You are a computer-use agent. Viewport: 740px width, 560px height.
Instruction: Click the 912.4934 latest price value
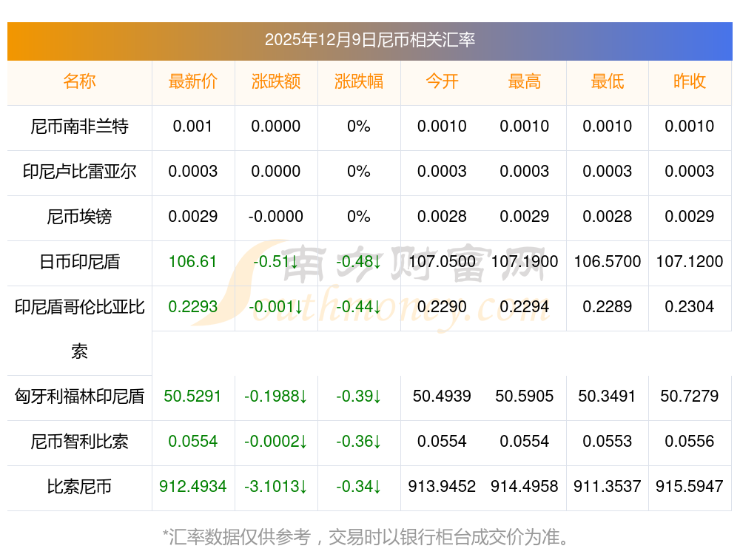[192, 487]
